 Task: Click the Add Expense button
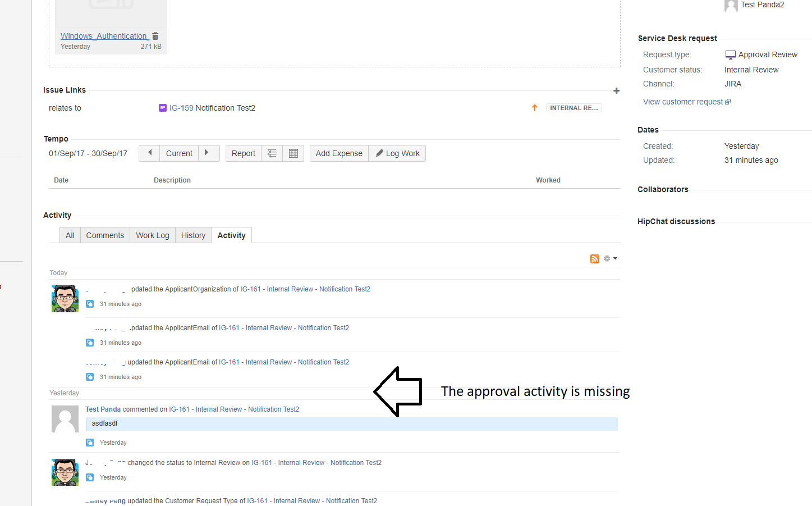[339, 153]
